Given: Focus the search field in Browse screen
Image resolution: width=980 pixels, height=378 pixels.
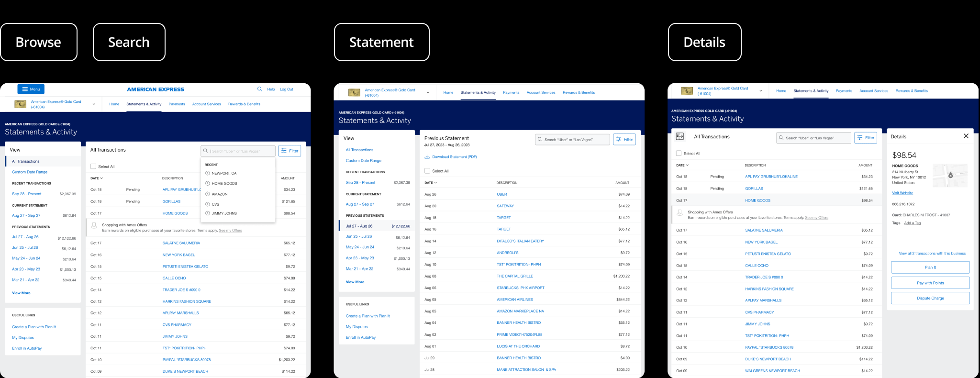Looking at the screenshot, I should [238, 151].
